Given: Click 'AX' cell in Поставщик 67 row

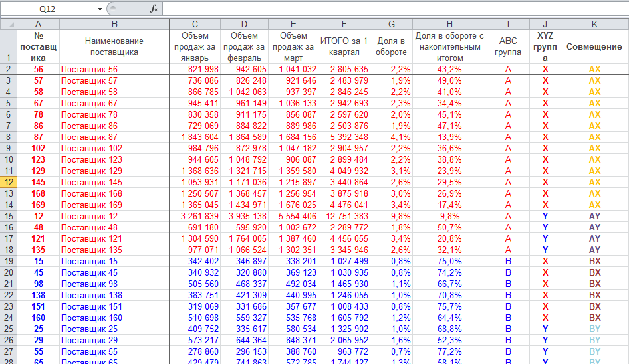Looking at the screenshot, I should click(x=594, y=104).
